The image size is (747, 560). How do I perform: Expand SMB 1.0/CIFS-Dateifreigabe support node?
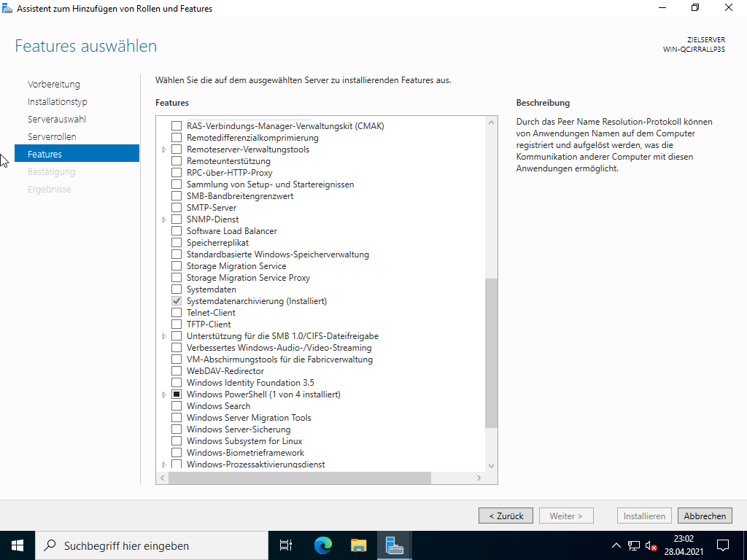164,336
